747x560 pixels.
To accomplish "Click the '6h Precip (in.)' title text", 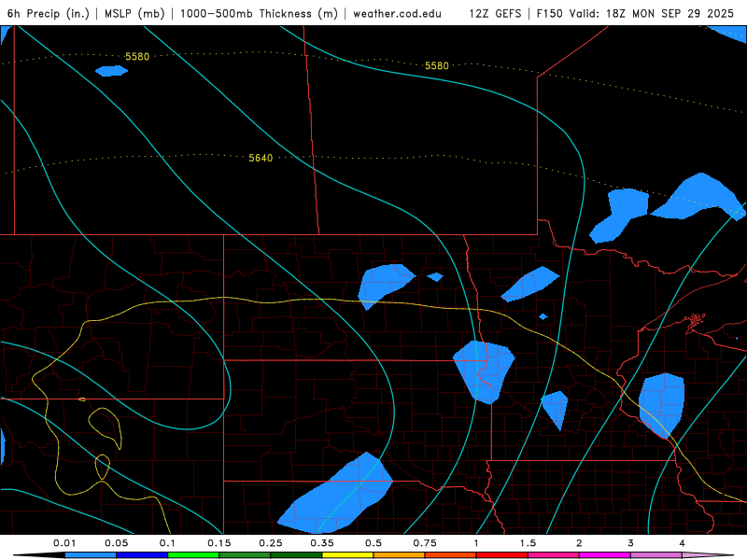I will [49, 13].
